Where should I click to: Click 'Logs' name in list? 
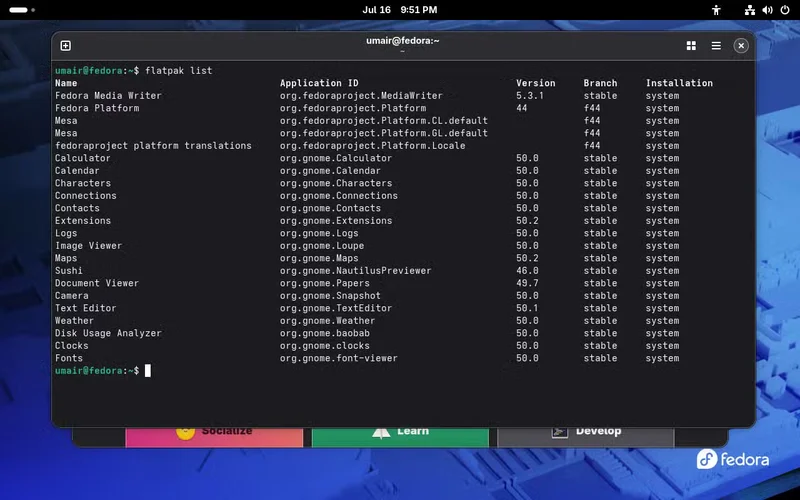[x=66, y=233]
